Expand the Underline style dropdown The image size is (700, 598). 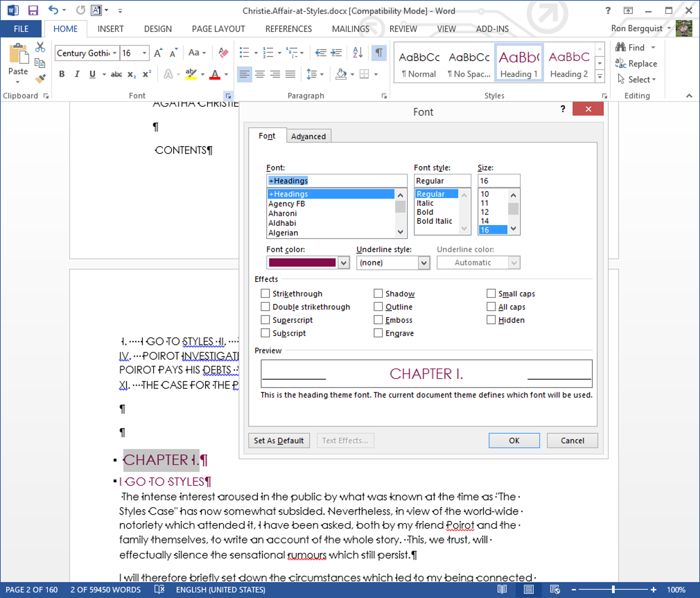(x=424, y=263)
